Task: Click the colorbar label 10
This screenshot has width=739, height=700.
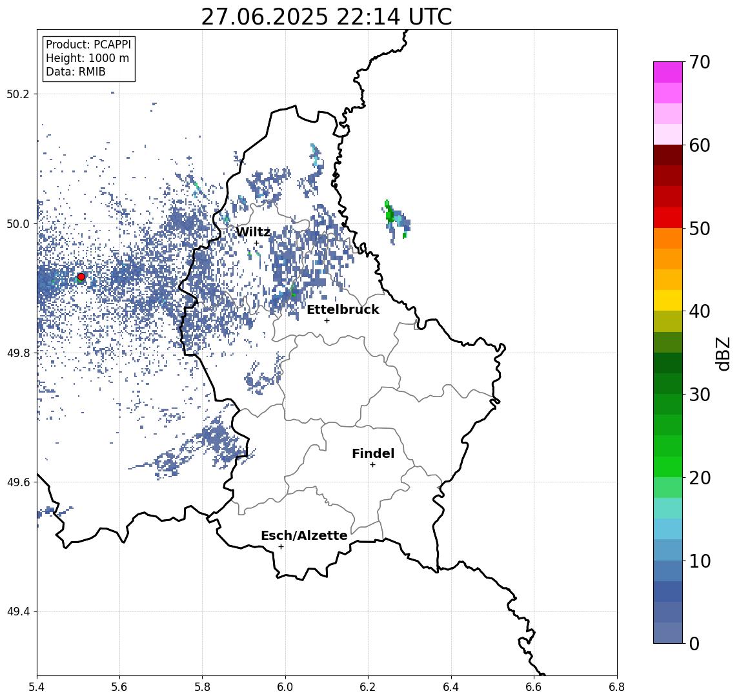Action: pyautogui.click(x=700, y=561)
